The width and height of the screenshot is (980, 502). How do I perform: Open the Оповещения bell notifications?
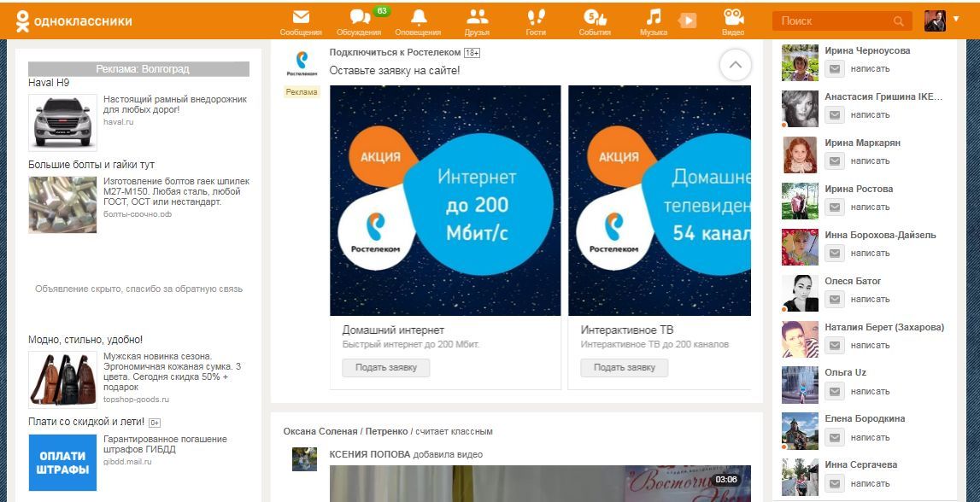pyautogui.click(x=418, y=22)
